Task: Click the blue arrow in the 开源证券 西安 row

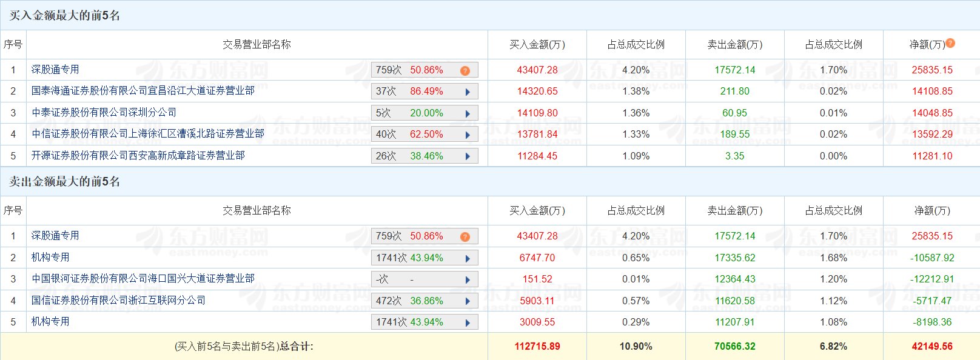Action: [x=468, y=156]
